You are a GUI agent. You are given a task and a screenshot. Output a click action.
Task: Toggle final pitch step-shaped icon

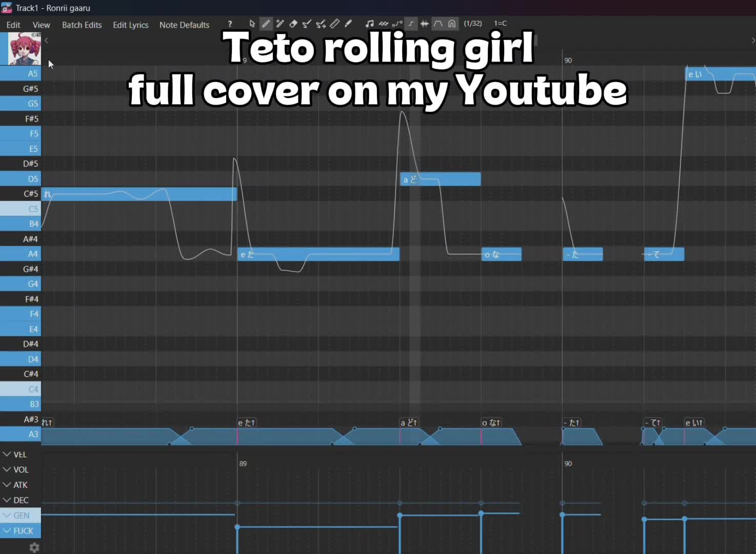(411, 24)
